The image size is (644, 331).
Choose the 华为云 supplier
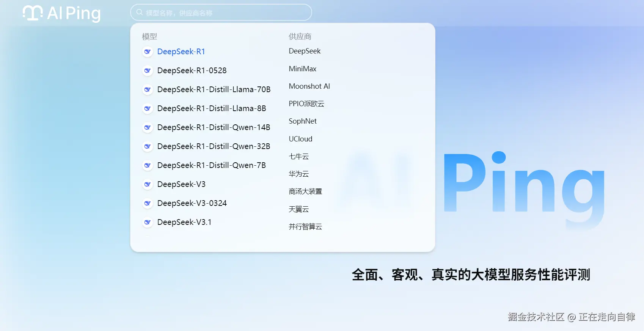point(299,174)
